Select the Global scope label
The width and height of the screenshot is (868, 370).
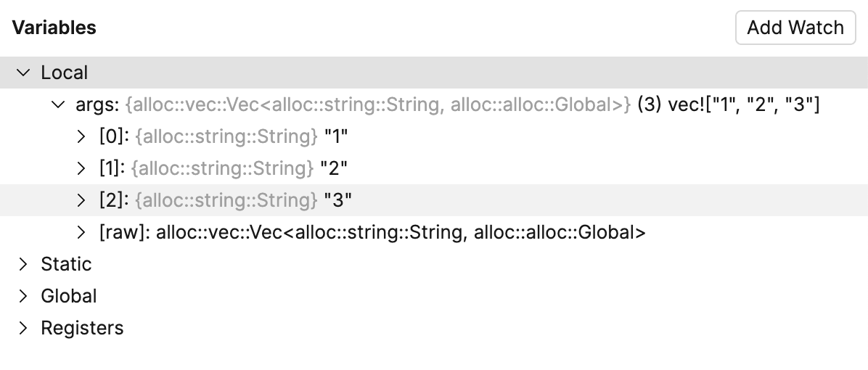[69, 296]
